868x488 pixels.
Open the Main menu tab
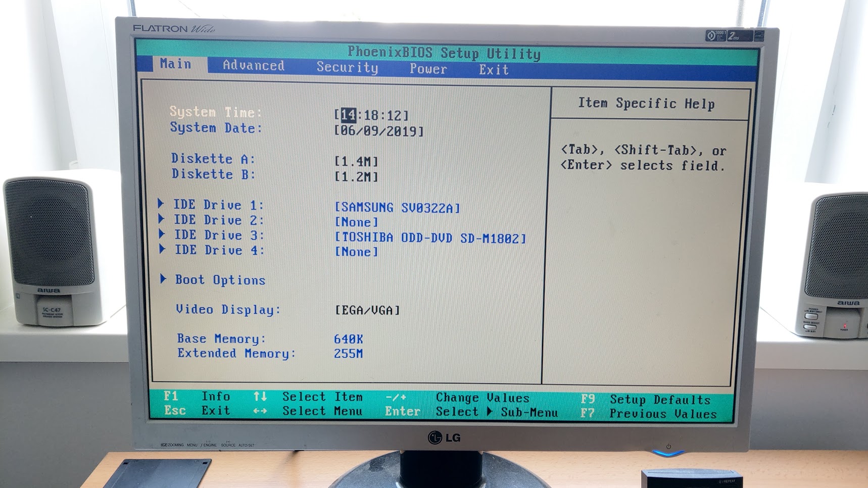(175, 64)
